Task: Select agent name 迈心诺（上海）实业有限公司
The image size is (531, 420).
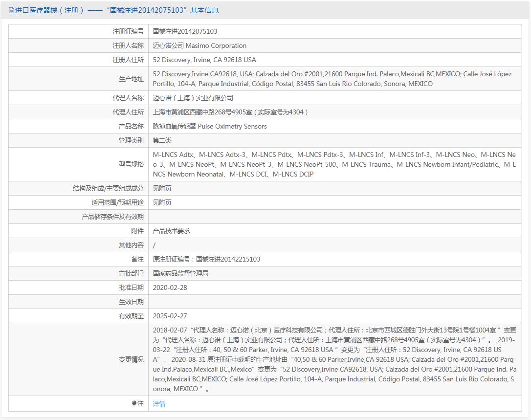Action: [193, 98]
